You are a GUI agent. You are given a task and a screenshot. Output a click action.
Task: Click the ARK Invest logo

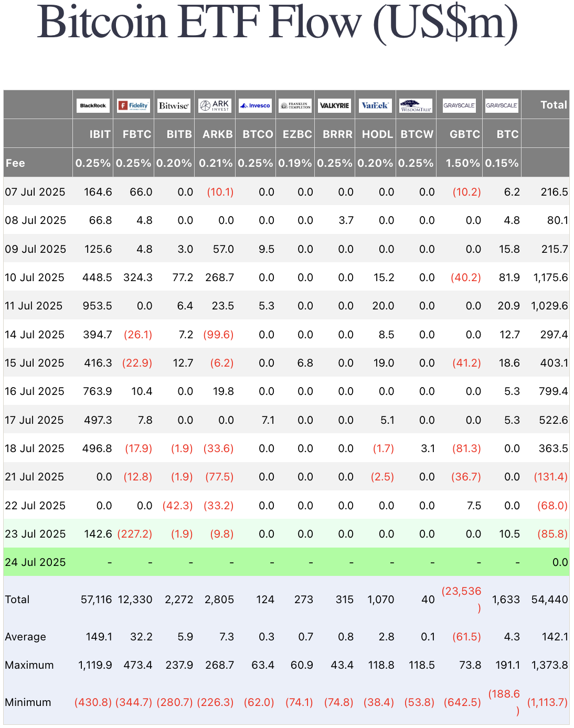(x=215, y=105)
